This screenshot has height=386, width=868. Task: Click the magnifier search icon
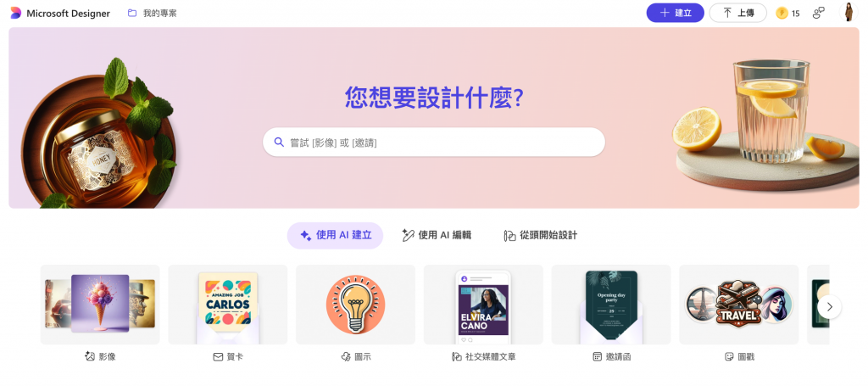279,143
